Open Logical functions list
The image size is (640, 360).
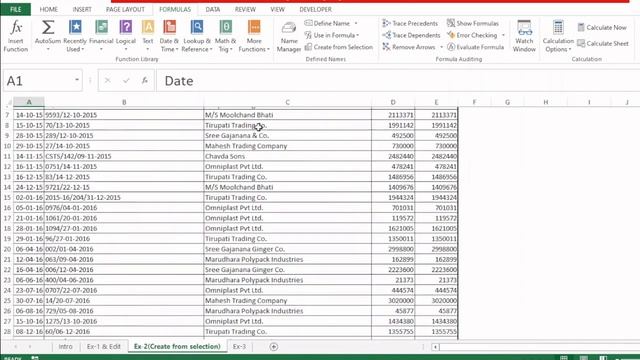coord(126,36)
